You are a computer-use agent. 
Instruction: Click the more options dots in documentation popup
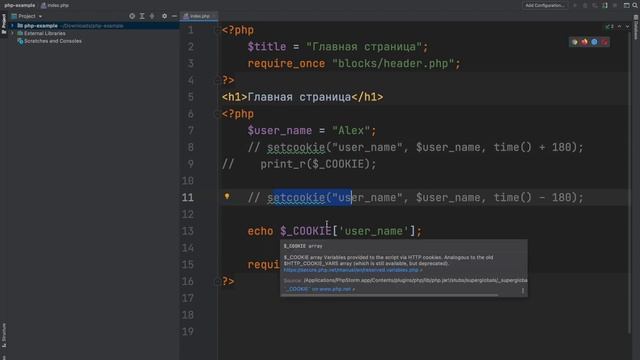(523, 291)
